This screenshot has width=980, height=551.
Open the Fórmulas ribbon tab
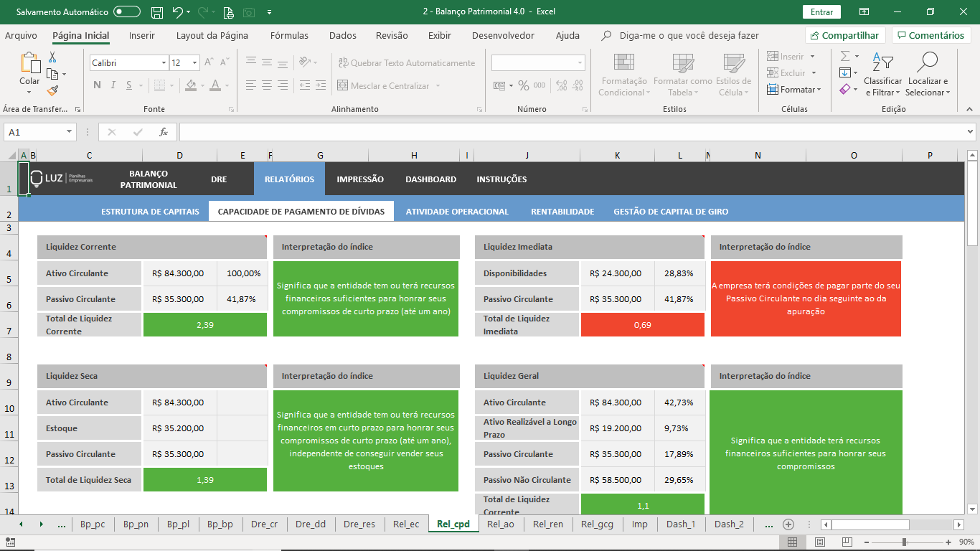tap(289, 35)
